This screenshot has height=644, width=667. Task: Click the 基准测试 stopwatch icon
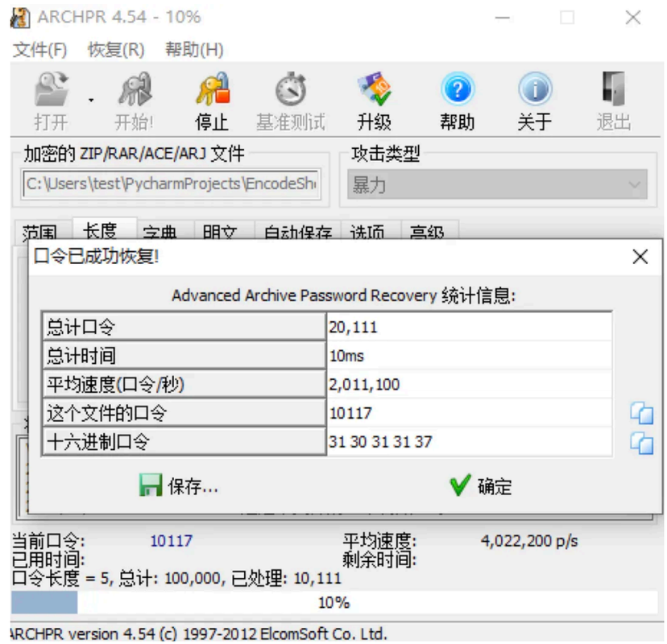click(x=291, y=89)
